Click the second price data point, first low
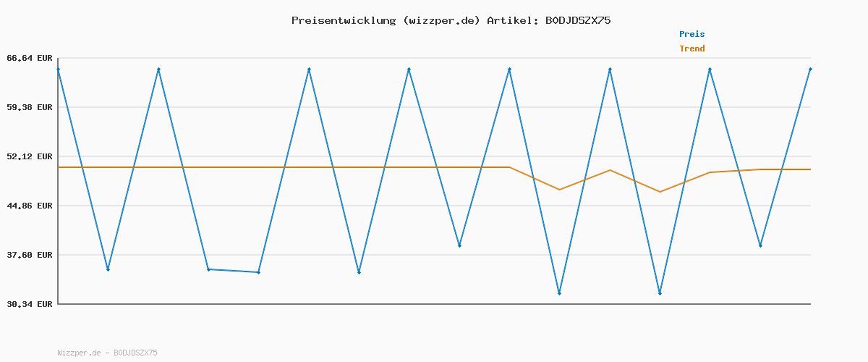Image resolution: width=868 pixels, height=362 pixels. point(108,269)
